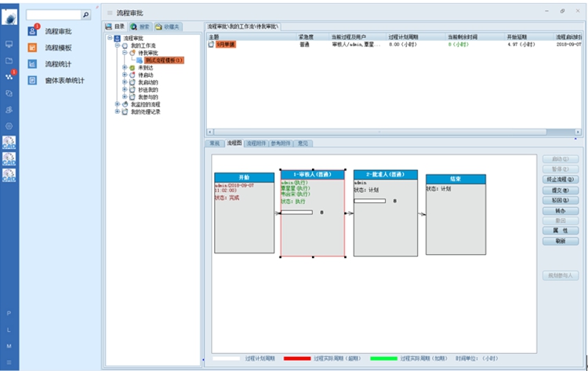
Task: Click the first CAD thumbnail icon
Action: click(9, 142)
